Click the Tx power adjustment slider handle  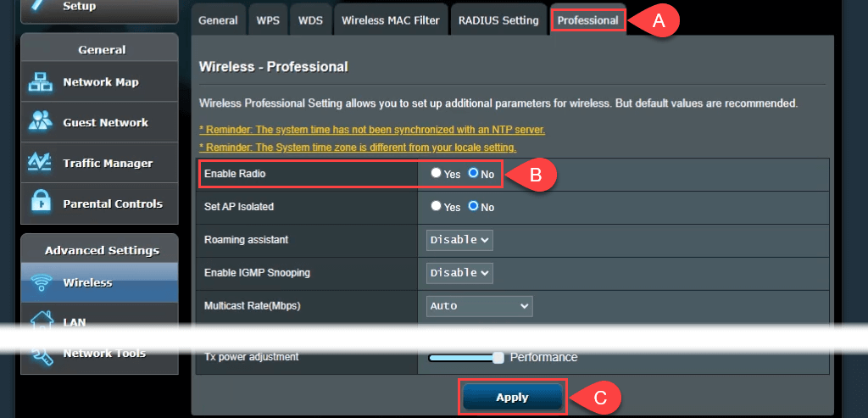point(498,358)
